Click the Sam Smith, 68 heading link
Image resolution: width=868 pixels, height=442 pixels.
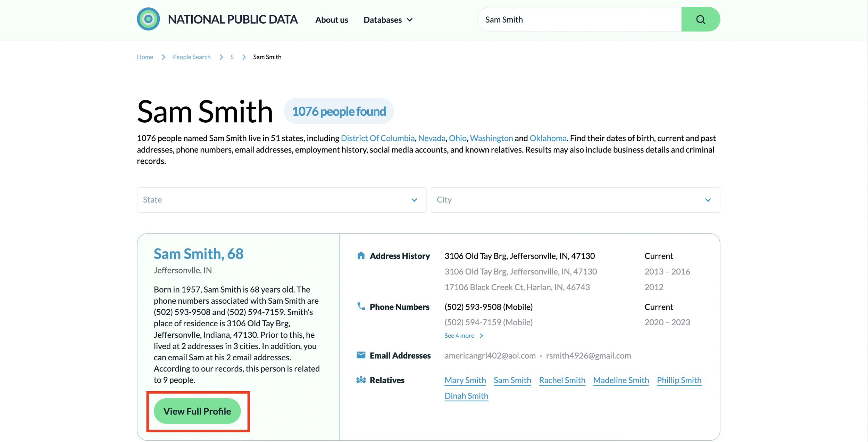click(x=198, y=254)
